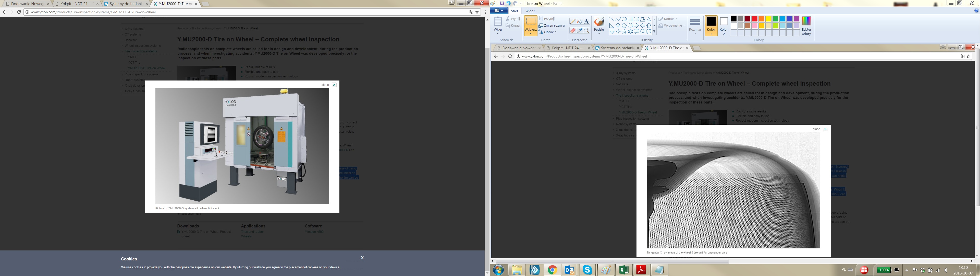Open Excel from the taskbar
The width and height of the screenshot is (980, 276).
pyautogui.click(x=623, y=270)
